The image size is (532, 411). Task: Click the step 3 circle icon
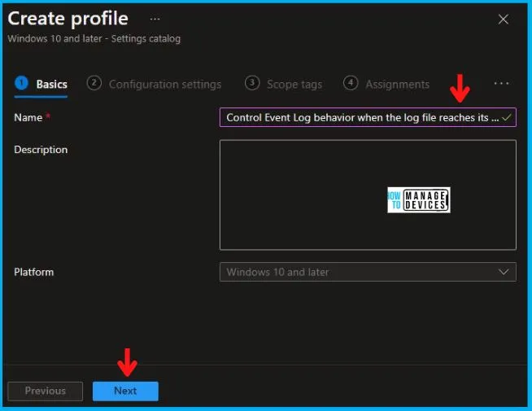252,83
